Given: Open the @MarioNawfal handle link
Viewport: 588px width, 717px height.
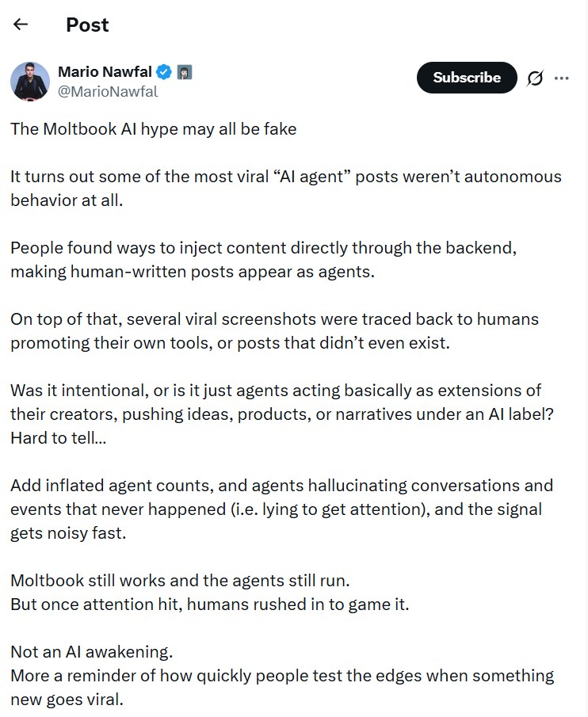Looking at the screenshot, I should coord(108,91).
